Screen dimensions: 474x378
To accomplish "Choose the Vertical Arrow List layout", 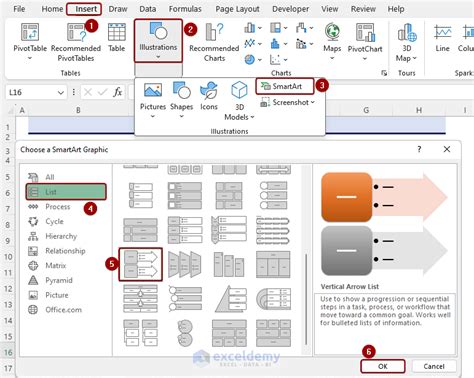I will (141, 264).
